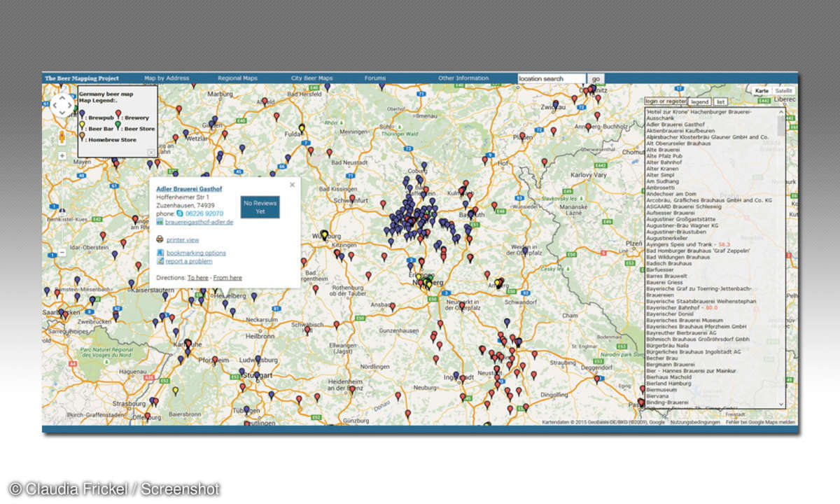Viewport: 840px width, 504px height.
Task: Select Barfuesser in list
Action: pos(660,269)
